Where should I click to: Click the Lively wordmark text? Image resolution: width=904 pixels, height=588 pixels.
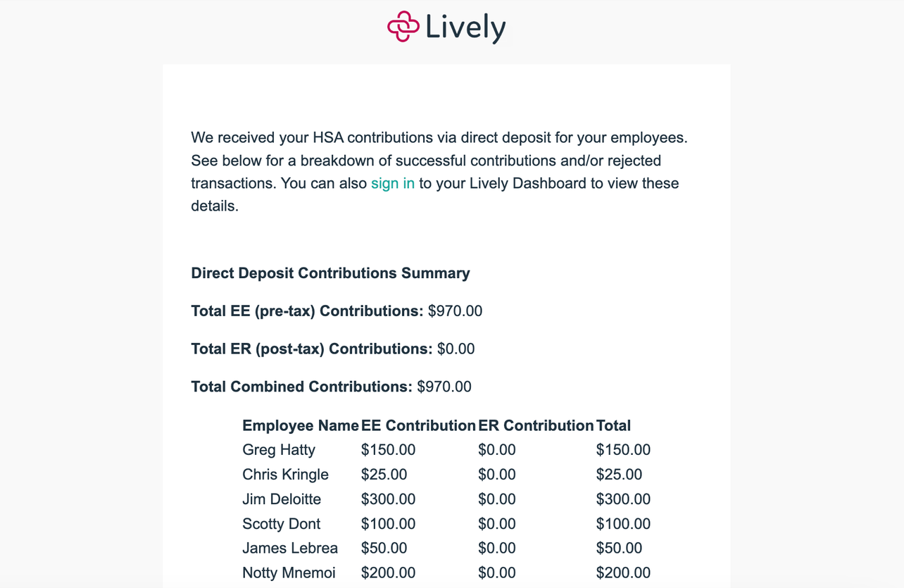click(x=465, y=27)
